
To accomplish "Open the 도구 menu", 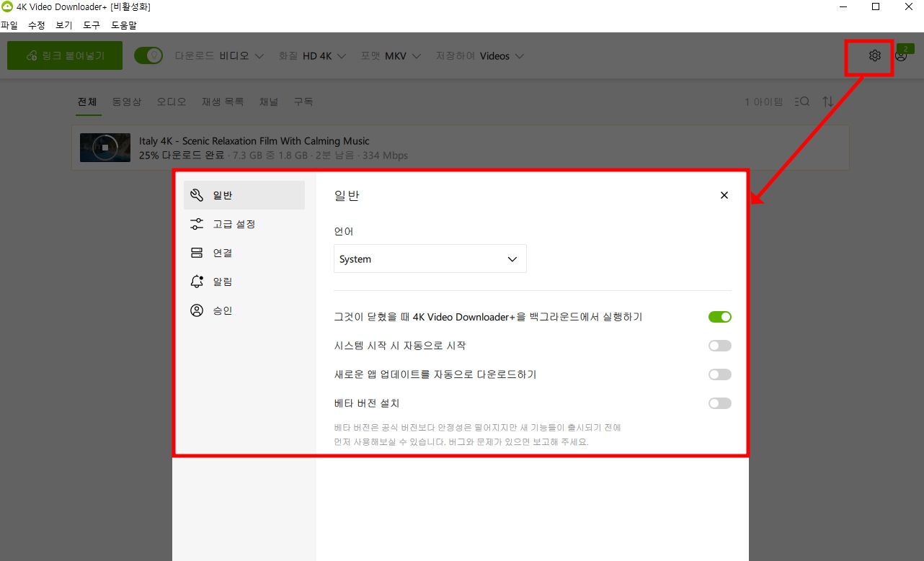I will 91,24.
